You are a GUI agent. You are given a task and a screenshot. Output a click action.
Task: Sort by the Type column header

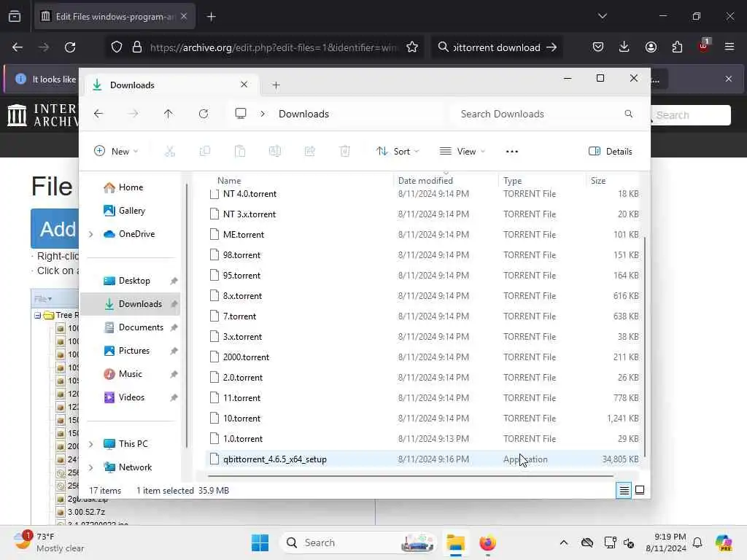pyautogui.click(x=513, y=181)
